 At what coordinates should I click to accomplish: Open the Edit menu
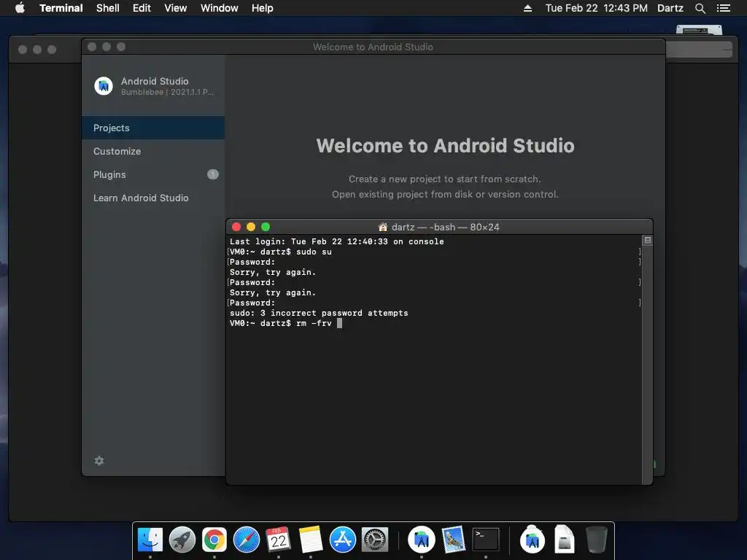(x=142, y=8)
